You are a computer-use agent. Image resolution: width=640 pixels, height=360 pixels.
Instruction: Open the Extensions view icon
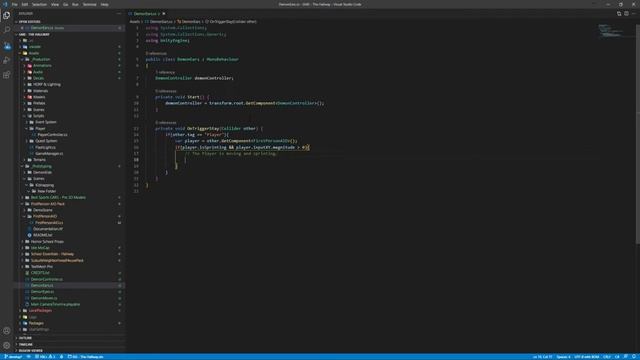(x=7, y=75)
